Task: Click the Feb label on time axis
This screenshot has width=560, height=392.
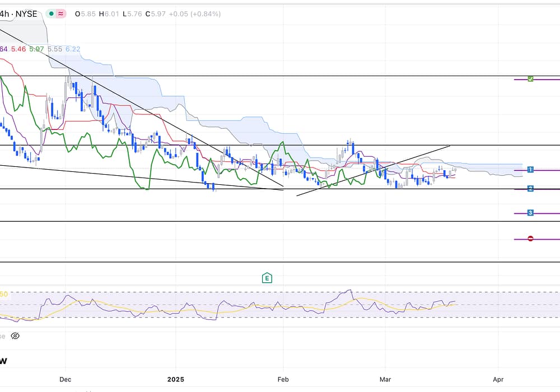Action: coord(283,379)
